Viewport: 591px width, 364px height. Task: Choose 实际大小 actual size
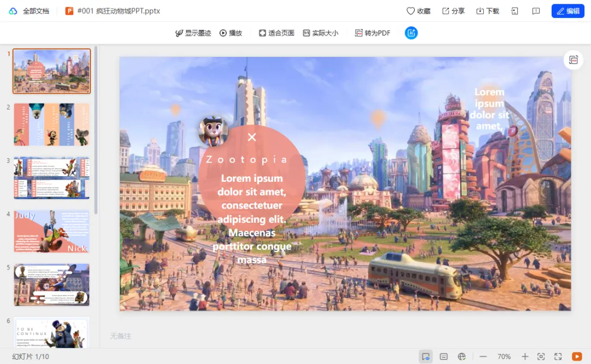pos(320,33)
